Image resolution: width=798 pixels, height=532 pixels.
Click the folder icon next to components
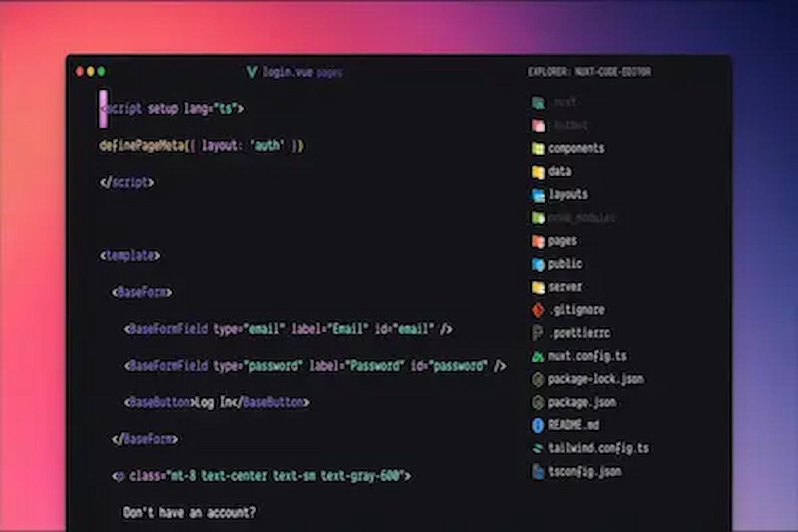538,148
